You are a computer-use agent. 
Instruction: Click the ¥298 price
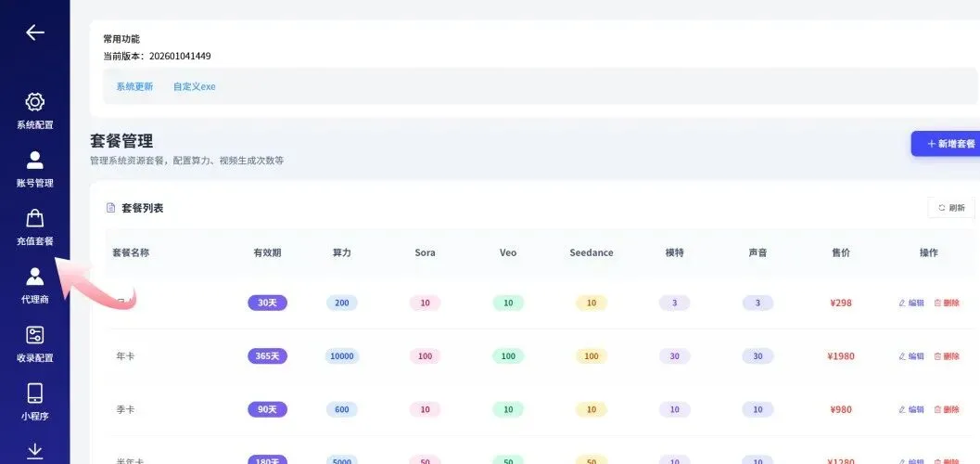coord(841,303)
